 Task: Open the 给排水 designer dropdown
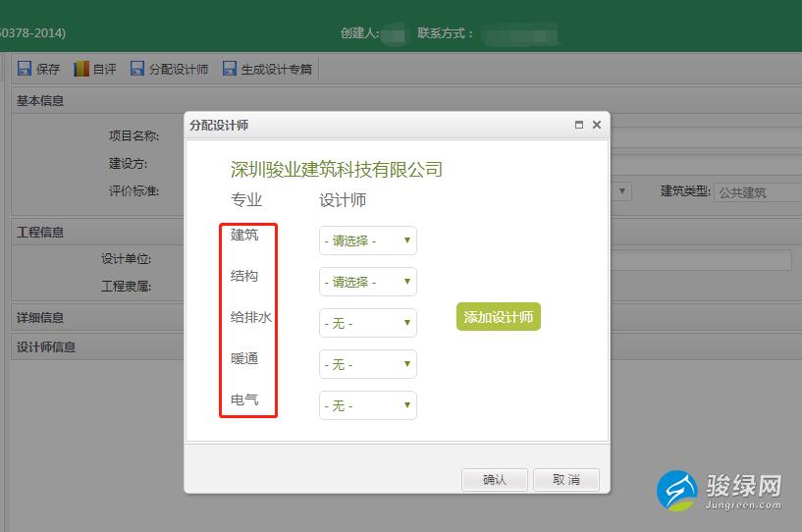[368, 323]
